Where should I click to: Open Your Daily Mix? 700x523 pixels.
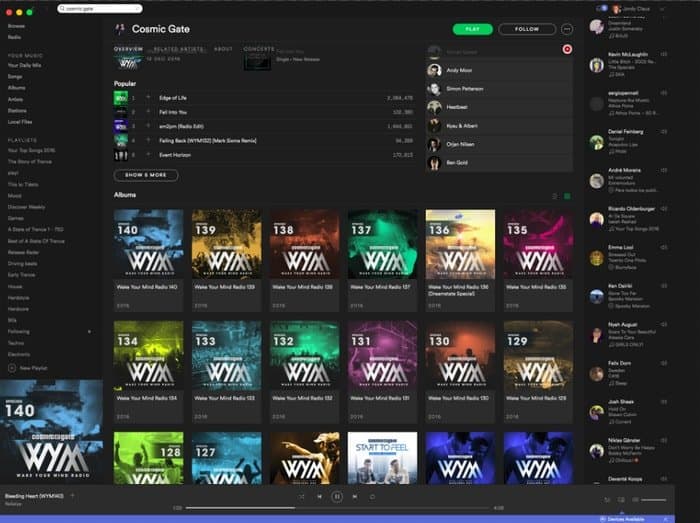25,65
